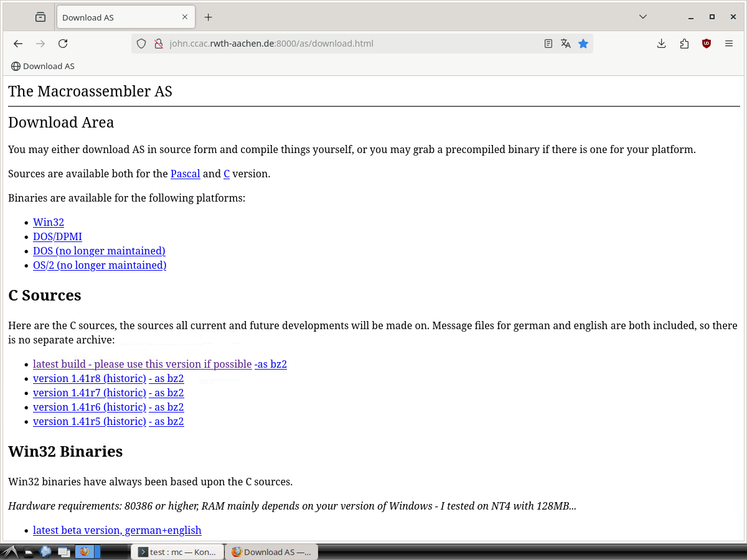Viewport: 747px width, 560px height.
Task: Follow the C sources link
Action: (x=227, y=174)
